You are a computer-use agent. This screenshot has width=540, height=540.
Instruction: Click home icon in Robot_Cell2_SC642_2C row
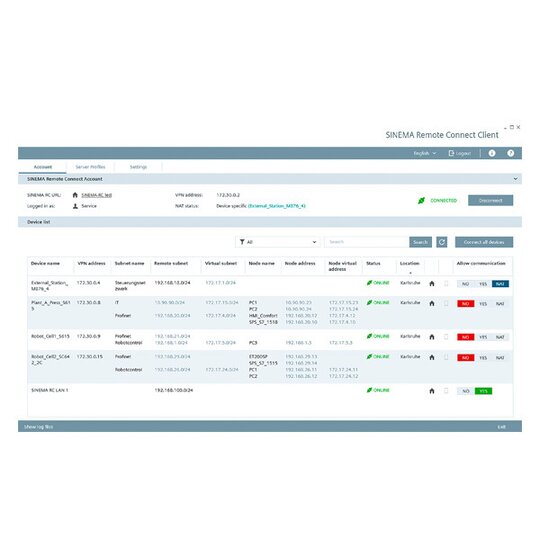(x=432, y=357)
